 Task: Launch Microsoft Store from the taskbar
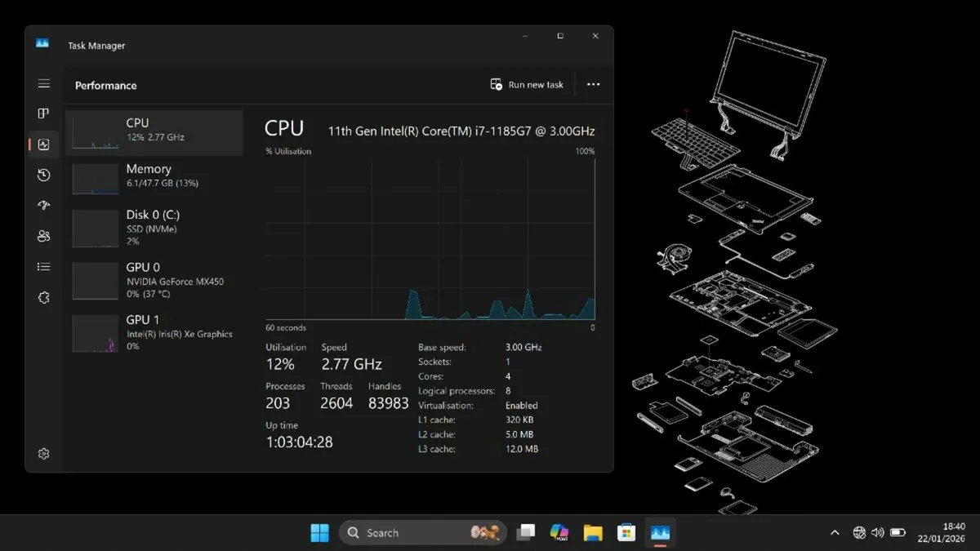point(626,532)
